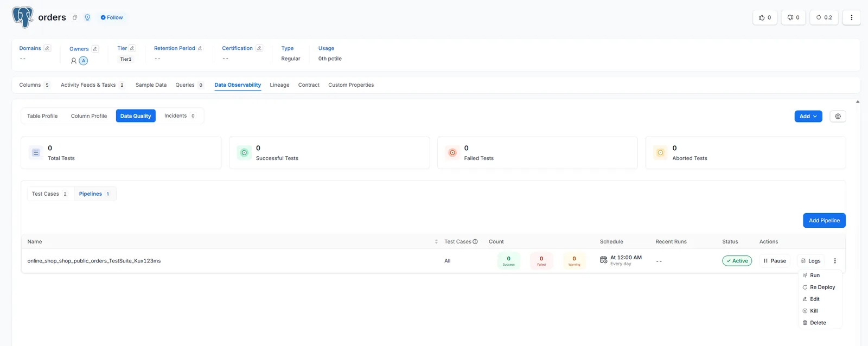Choose Kill from the pipeline menu
868x346 pixels.
(x=820, y=311)
